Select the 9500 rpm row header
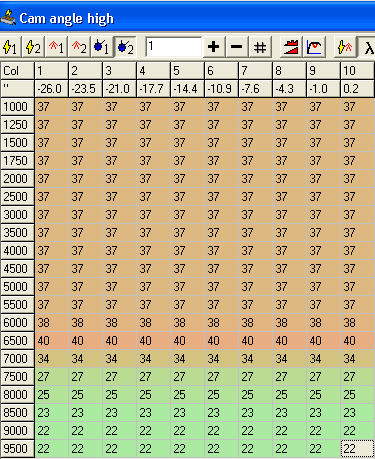The height and width of the screenshot is (459, 375). [x=17, y=449]
